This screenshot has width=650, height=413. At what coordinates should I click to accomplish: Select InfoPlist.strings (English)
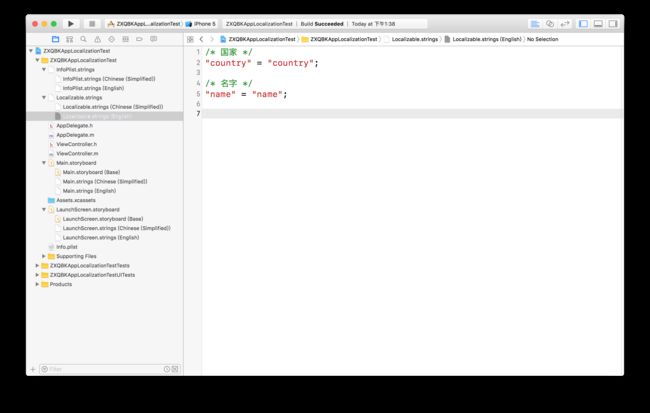[93, 88]
